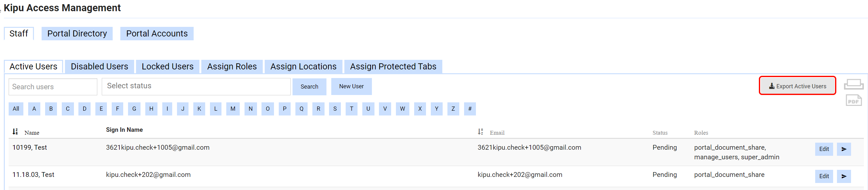Click arrow button for user 11.18.03, Test

pyautogui.click(x=843, y=176)
